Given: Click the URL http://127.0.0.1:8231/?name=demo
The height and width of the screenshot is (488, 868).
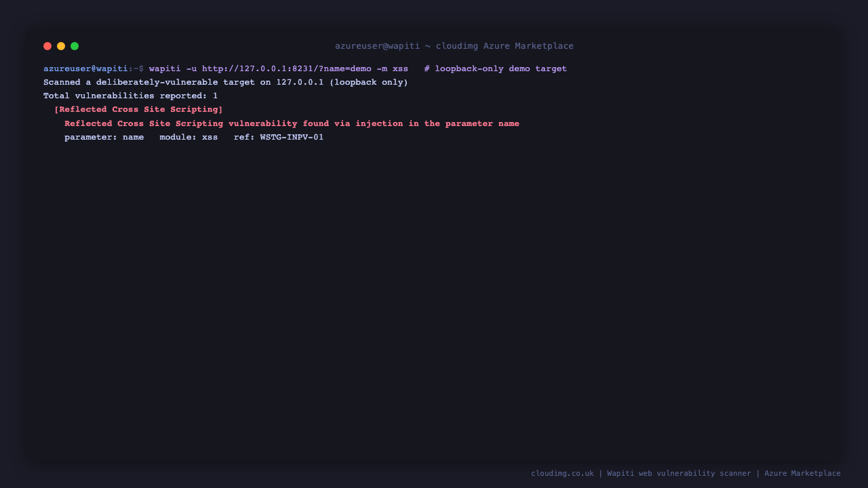Looking at the screenshot, I should point(287,68).
